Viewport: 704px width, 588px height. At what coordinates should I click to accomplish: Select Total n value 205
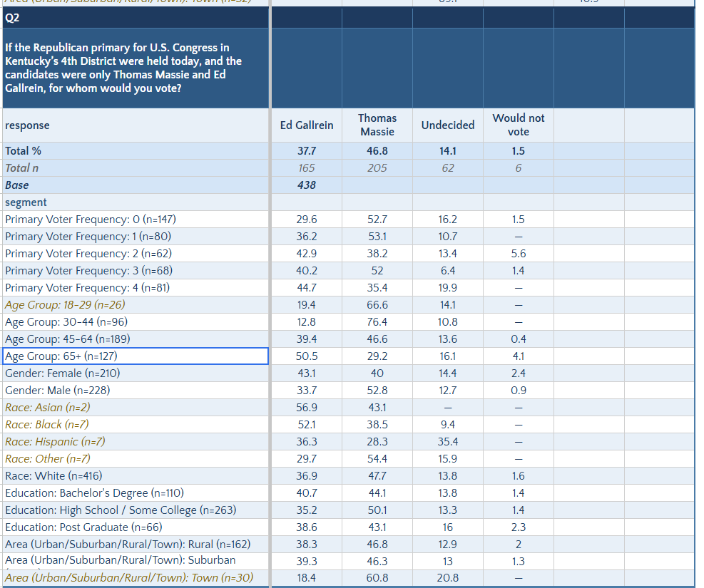[x=377, y=168]
